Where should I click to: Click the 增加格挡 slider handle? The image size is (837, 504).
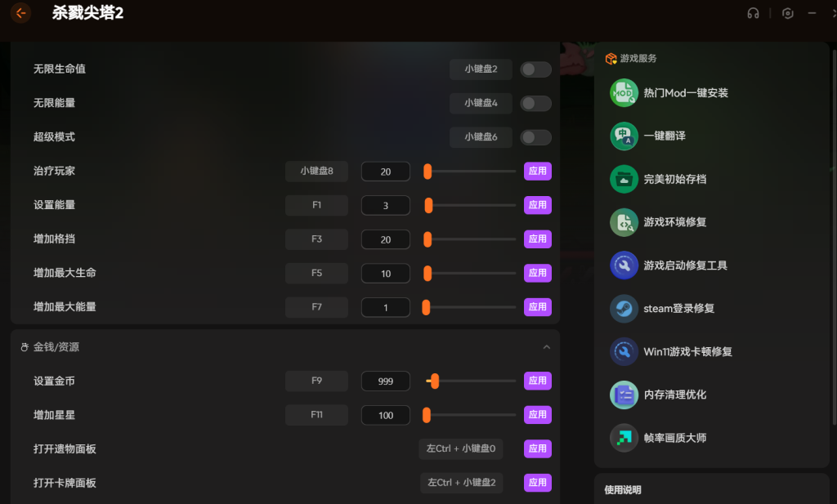click(427, 239)
